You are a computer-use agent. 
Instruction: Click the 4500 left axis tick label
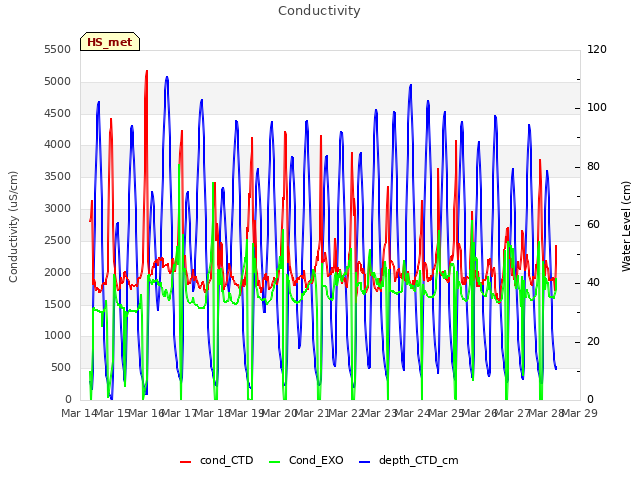pos(58,113)
